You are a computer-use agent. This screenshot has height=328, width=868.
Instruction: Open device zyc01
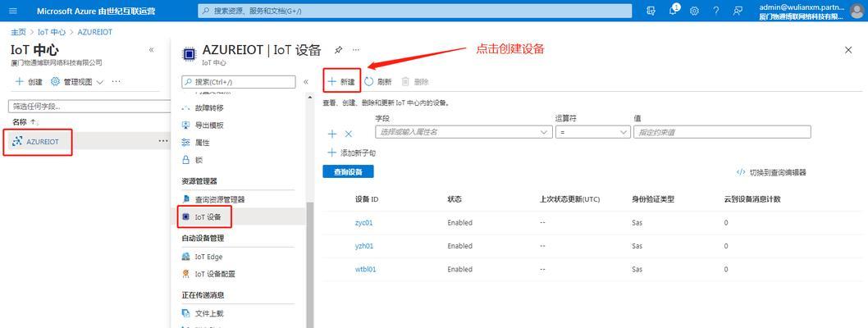tap(363, 223)
